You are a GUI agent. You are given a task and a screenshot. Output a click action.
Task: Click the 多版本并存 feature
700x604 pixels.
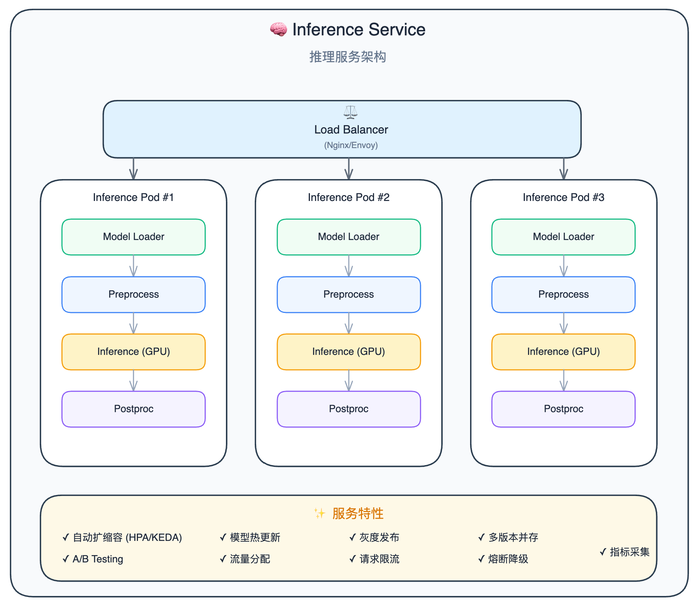pyautogui.click(x=508, y=537)
